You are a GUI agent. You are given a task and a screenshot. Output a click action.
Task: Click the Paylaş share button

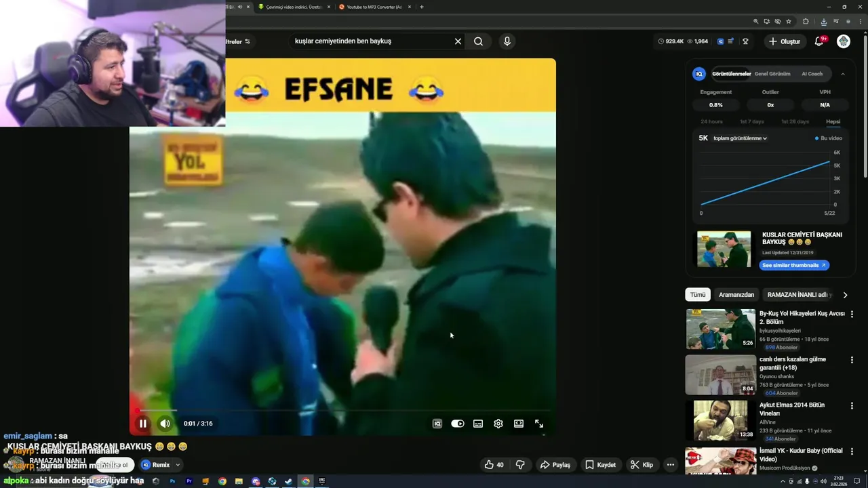pos(555,465)
